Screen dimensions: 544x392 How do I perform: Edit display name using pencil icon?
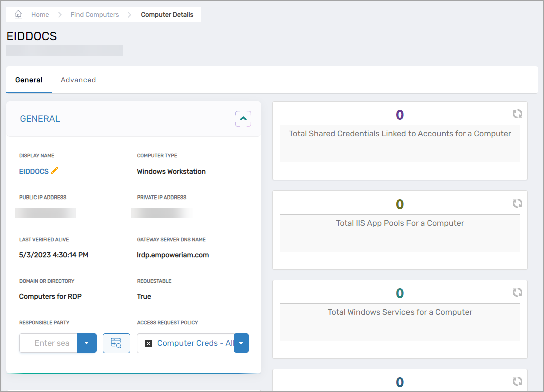click(x=55, y=171)
